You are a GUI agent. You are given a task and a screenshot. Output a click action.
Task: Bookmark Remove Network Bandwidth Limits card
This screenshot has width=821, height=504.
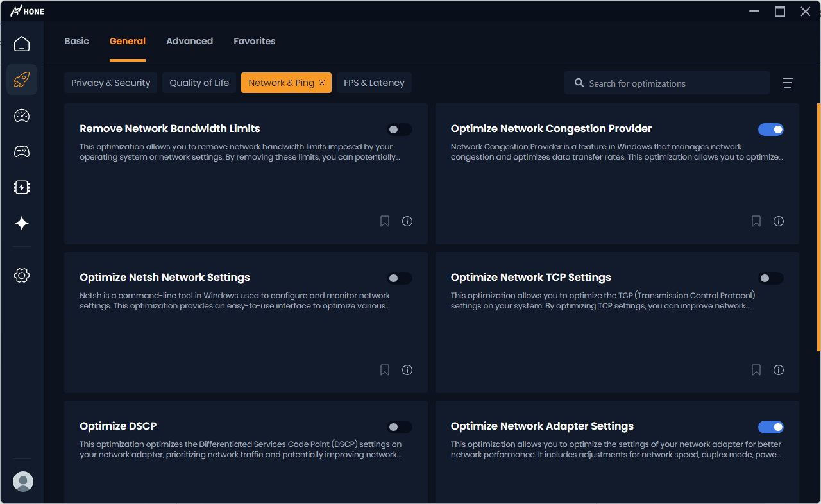tap(385, 221)
